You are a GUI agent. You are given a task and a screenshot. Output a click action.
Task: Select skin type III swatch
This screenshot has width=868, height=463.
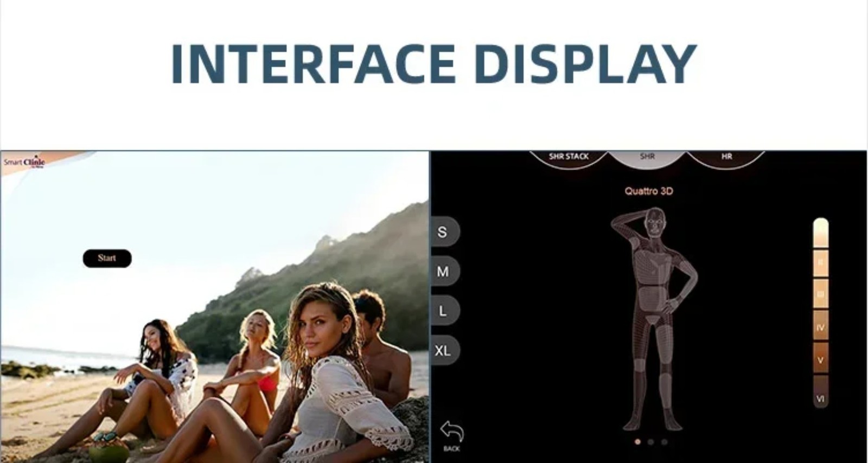click(821, 294)
